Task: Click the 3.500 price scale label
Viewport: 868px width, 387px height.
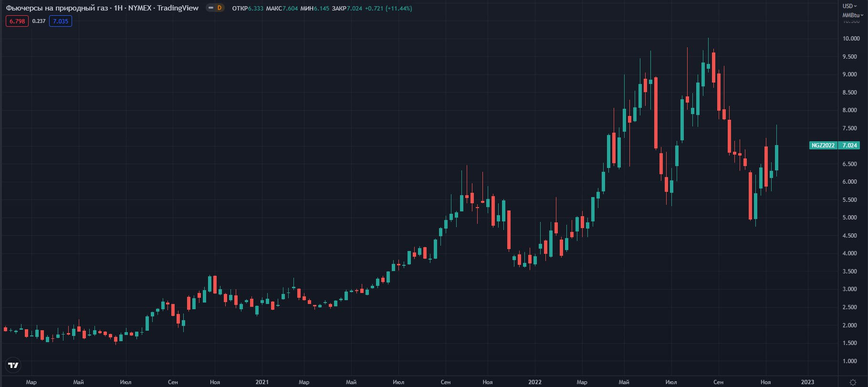Action: tap(850, 272)
